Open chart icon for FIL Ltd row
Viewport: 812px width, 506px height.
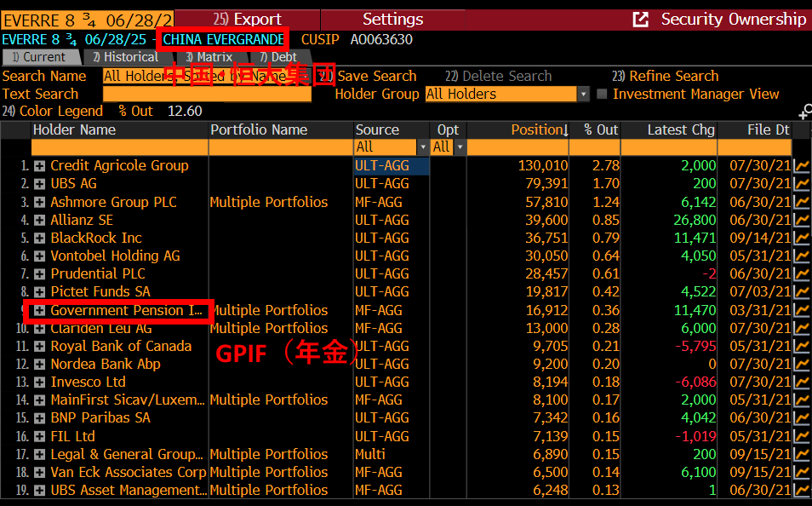(802, 436)
